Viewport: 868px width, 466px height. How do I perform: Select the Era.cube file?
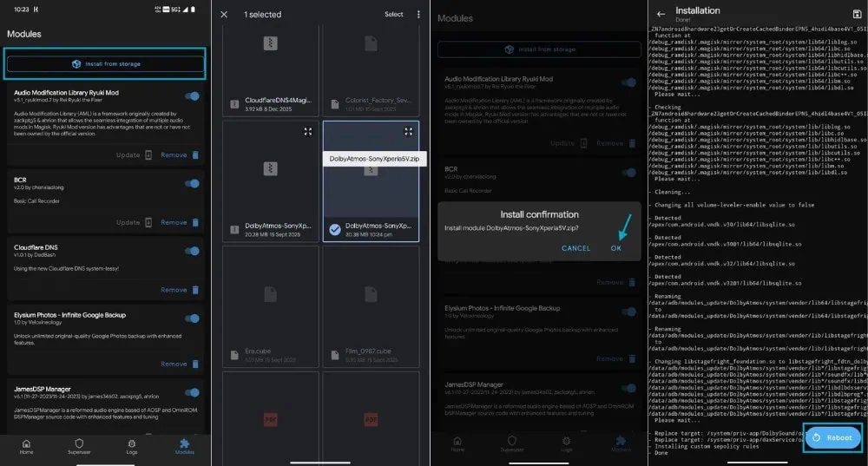pos(271,306)
